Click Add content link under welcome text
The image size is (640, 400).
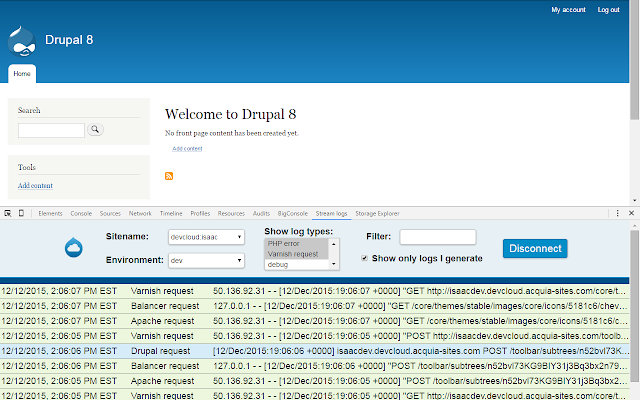point(187,149)
